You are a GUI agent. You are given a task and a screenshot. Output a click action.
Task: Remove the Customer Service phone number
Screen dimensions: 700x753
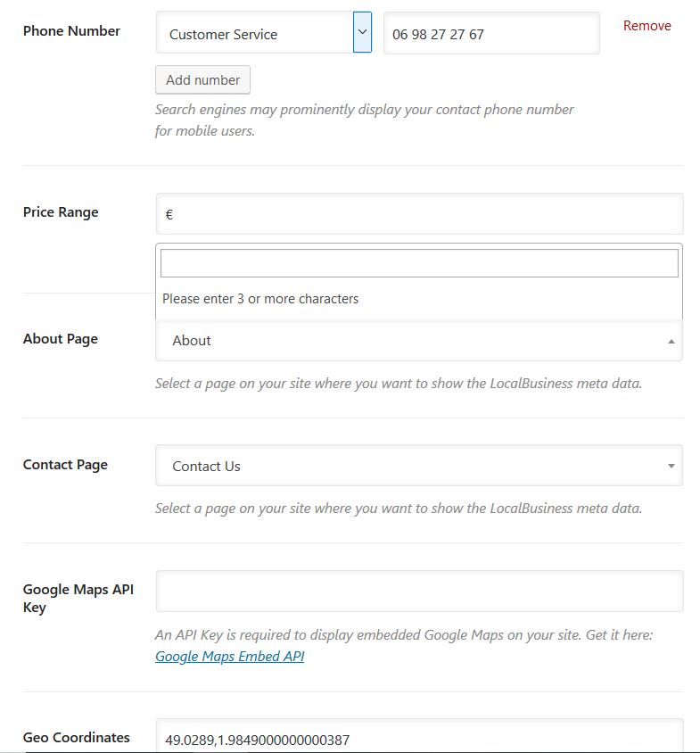pyautogui.click(x=646, y=26)
